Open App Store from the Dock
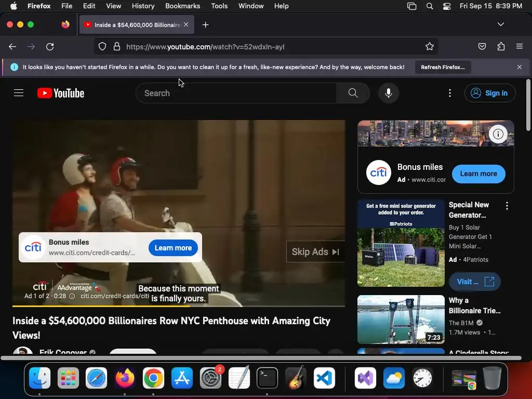This screenshot has width=532, height=399. click(x=182, y=378)
